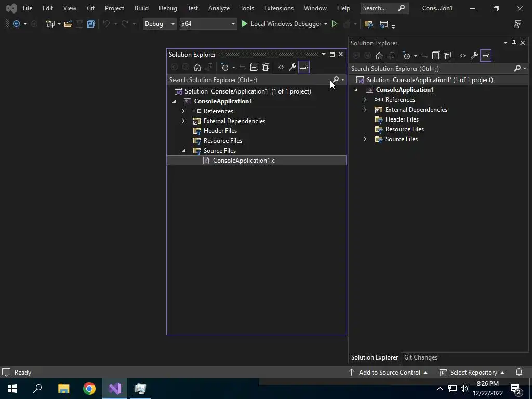Pin the docked Solution Explorer (auto hide)
Viewport: 532px width, 399px height.
514,43
